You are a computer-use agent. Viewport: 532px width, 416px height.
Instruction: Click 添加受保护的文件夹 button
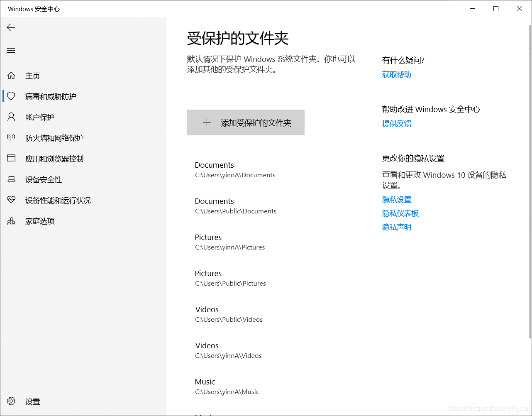(x=246, y=122)
